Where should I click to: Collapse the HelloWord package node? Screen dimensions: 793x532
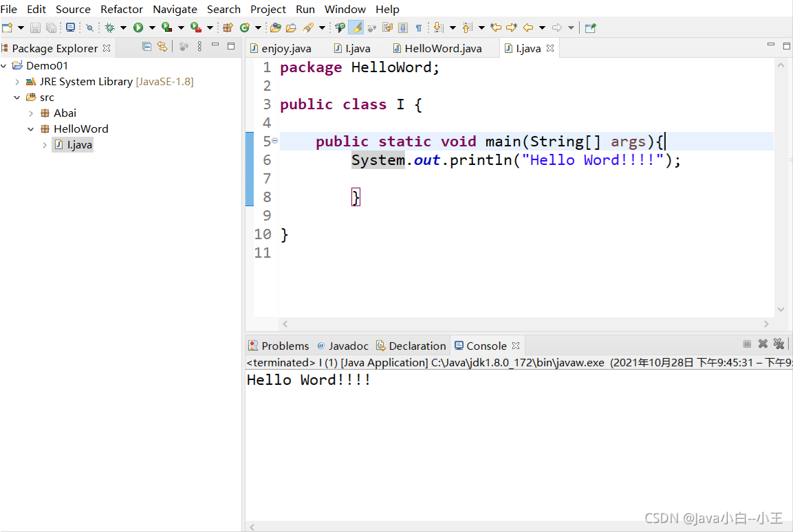tap(31, 129)
